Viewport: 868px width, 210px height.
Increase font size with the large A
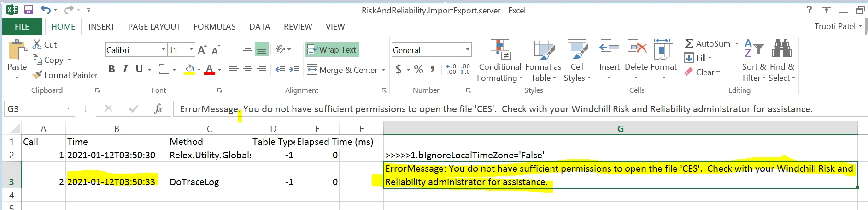(202, 50)
